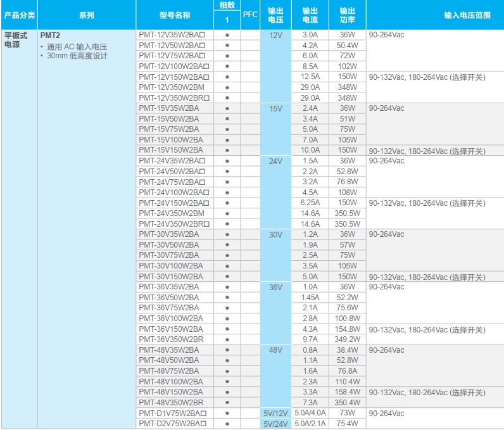
Task: Click the phase dot for PMT-15V35W2BA
Action: click(x=227, y=108)
